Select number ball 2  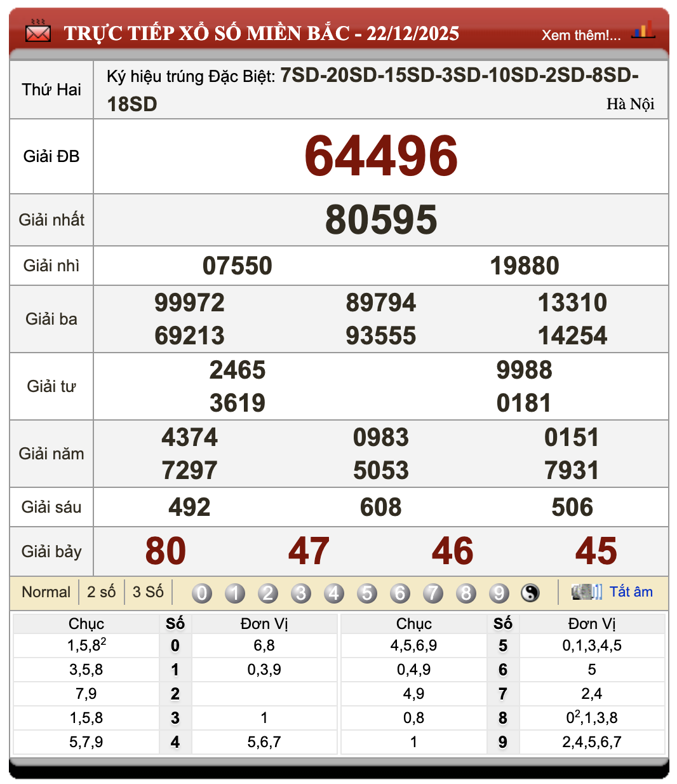[x=268, y=592]
